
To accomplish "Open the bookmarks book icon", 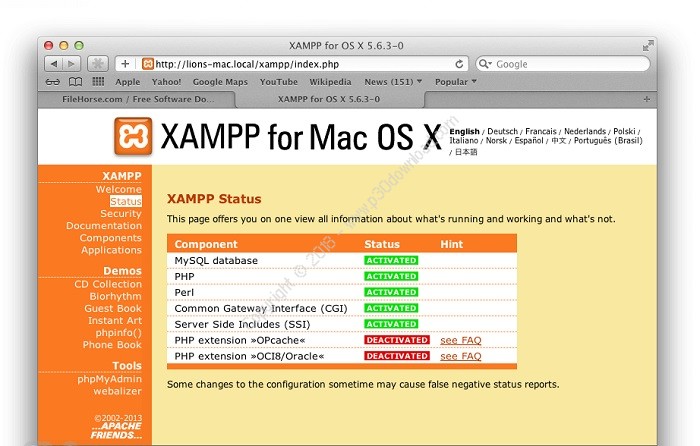I will (75, 82).
